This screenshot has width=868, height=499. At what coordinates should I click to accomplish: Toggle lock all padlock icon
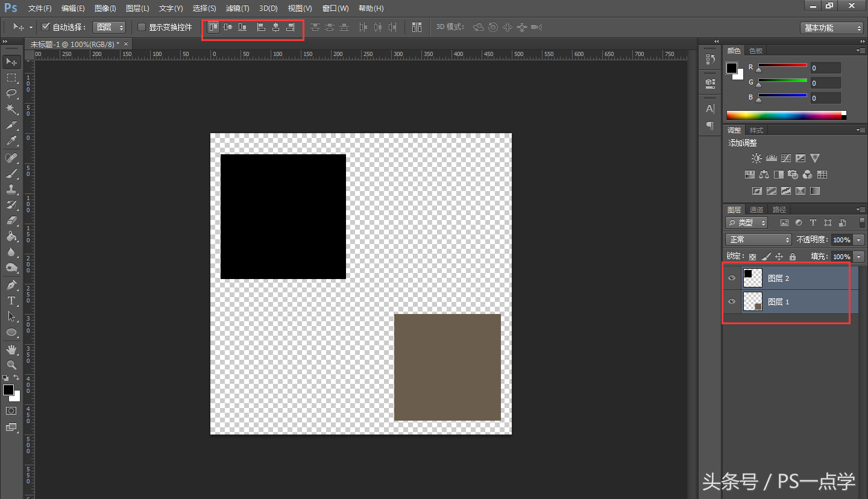point(792,257)
